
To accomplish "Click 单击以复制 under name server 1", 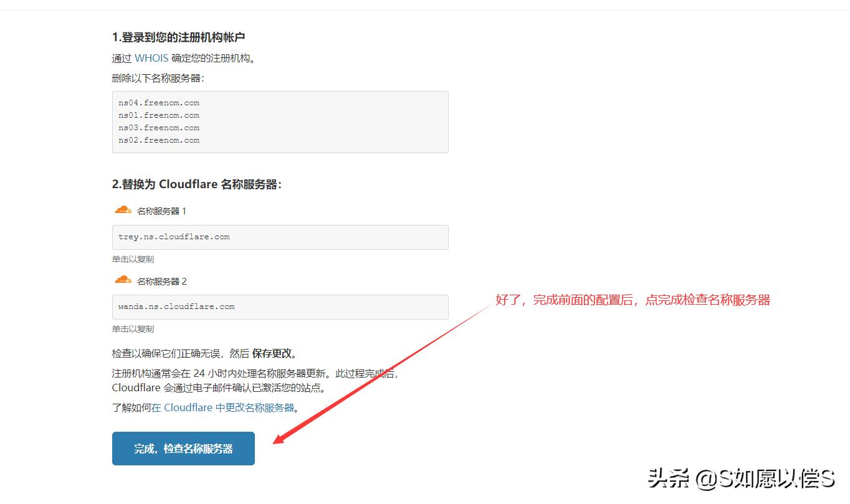I will (132, 259).
